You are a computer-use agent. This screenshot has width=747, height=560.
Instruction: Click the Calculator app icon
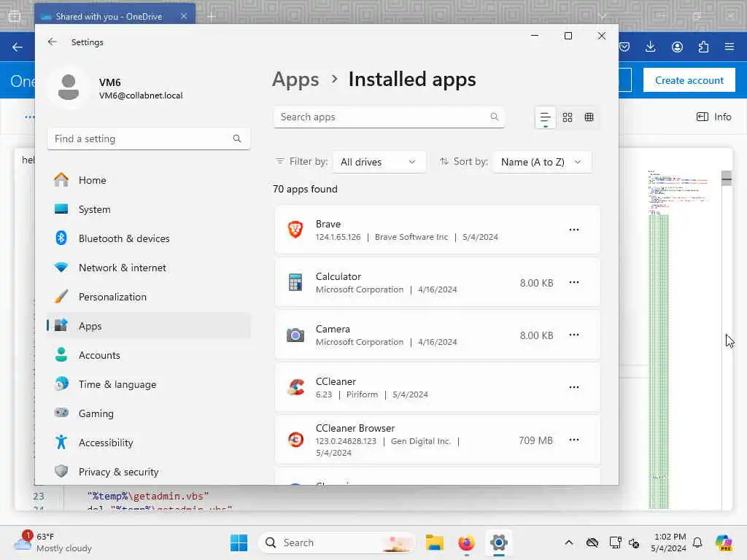point(295,282)
